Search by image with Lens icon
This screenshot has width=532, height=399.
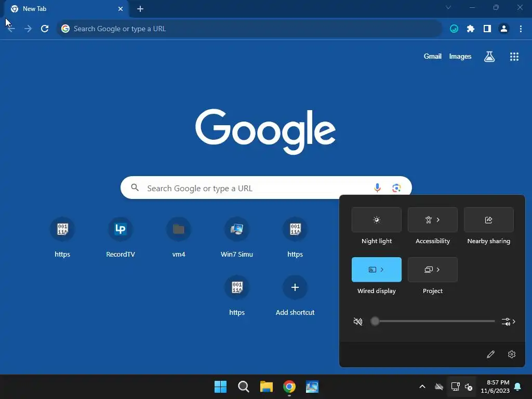[396, 188]
